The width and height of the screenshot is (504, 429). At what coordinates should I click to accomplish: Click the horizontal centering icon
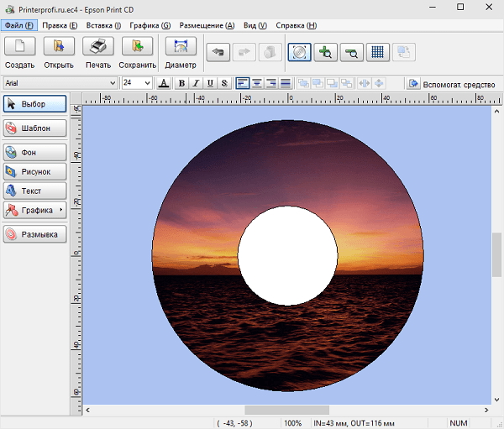tap(365, 83)
